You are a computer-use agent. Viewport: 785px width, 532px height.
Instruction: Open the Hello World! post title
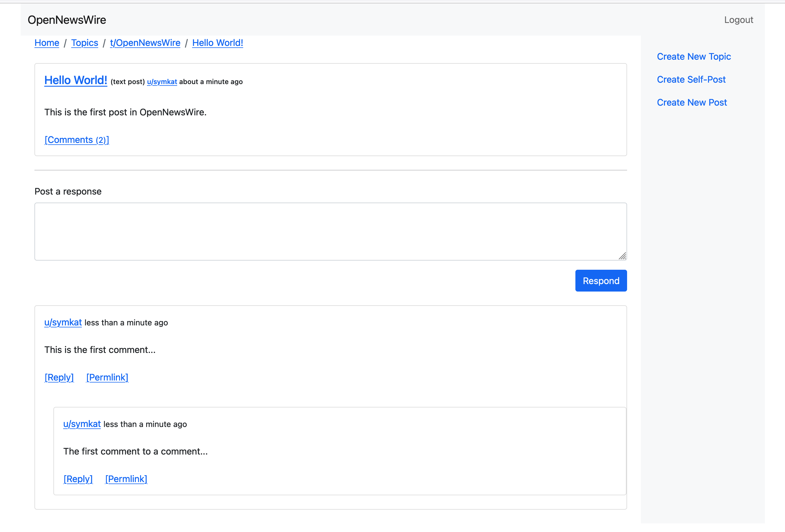75,80
